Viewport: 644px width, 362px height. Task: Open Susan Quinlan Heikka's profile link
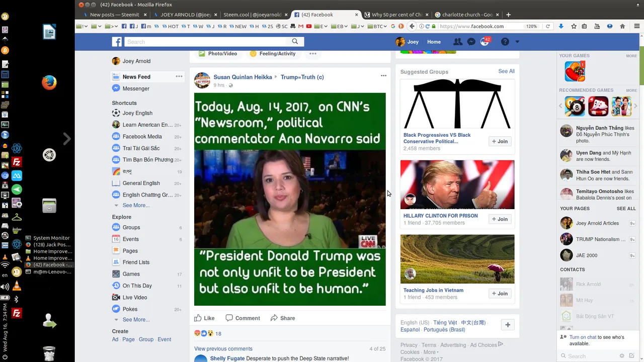pos(243,77)
